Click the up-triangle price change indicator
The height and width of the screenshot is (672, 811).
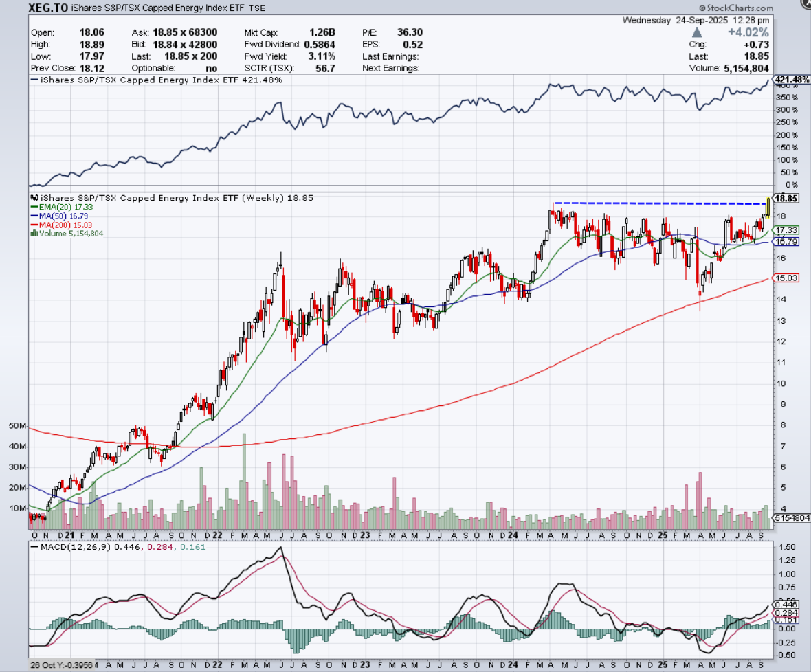point(698,32)
